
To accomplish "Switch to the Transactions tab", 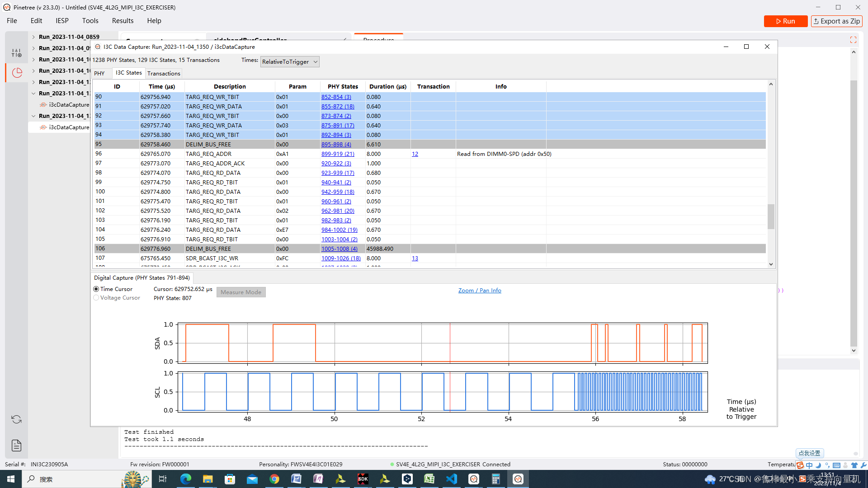I will (x=164, y=73).
